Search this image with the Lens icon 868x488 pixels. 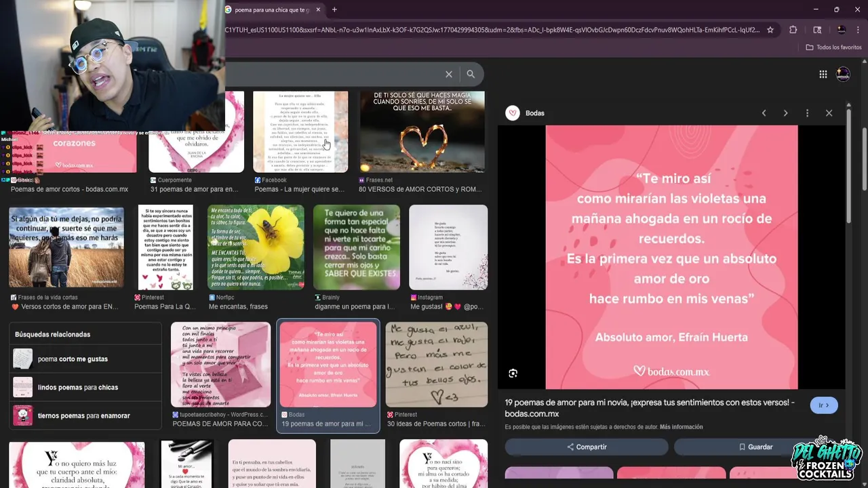point(513,373)
